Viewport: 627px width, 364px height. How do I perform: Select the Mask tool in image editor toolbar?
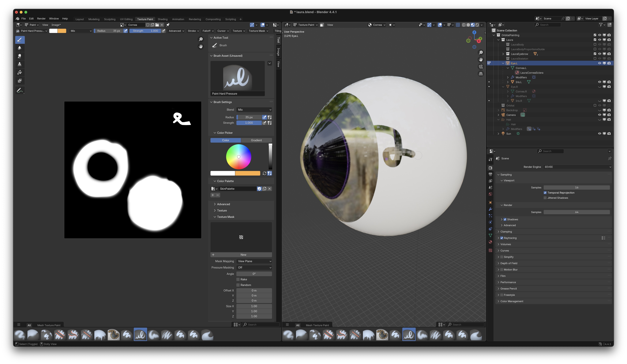pos(20,81)
